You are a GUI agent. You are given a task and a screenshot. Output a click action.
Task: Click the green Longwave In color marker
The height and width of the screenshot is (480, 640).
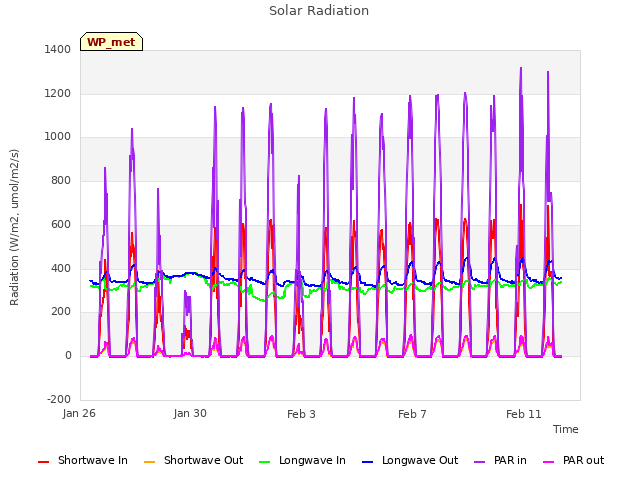click(x=264, y=462)
